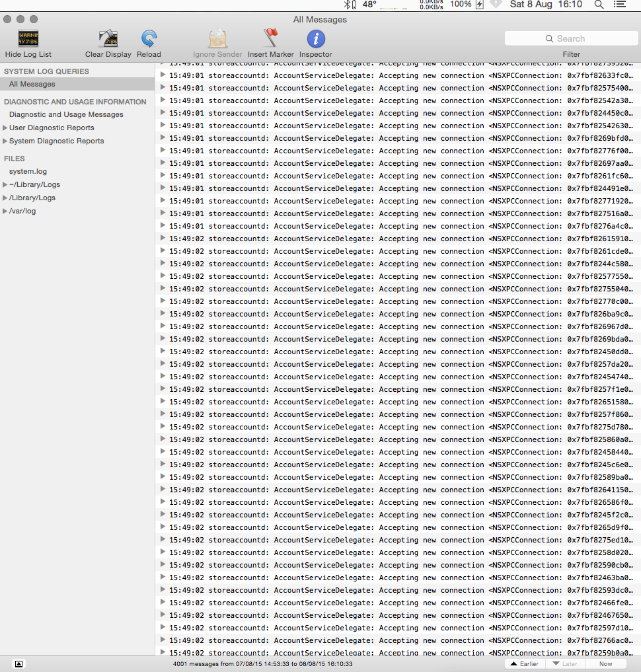Open Notification Center list icon
Screen dimensions: 641x672
[620, 4]
